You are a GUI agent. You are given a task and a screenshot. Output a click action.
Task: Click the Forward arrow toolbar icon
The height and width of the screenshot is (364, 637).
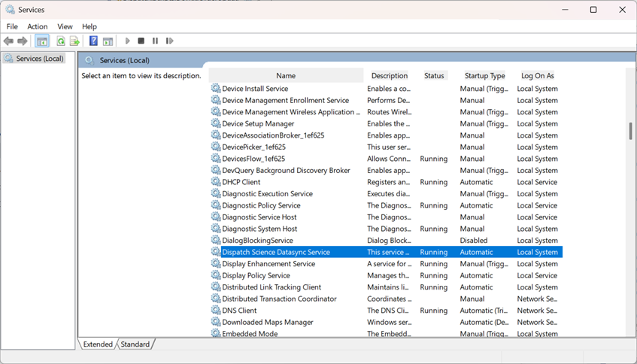[23, 41]
